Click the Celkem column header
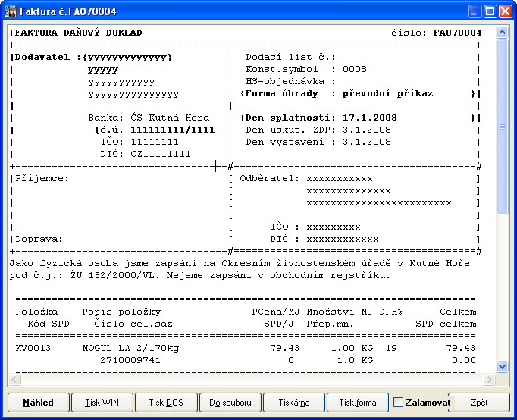 click(458, 312)
